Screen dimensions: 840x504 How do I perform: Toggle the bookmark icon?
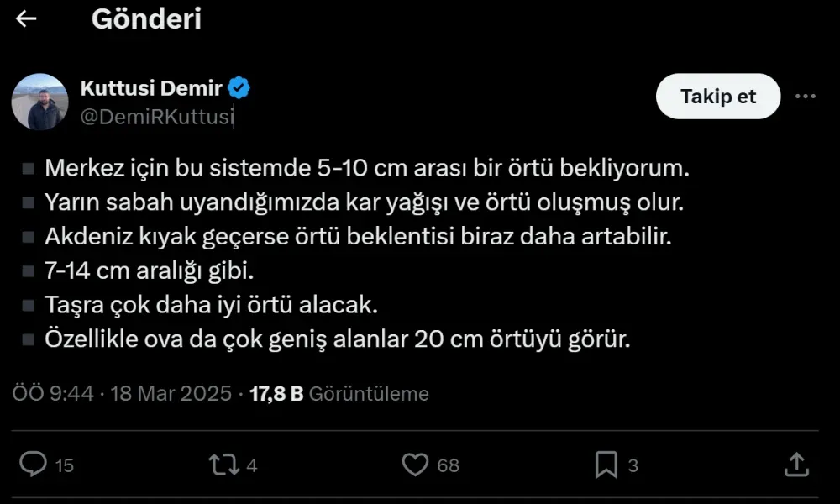click(606, 465)
